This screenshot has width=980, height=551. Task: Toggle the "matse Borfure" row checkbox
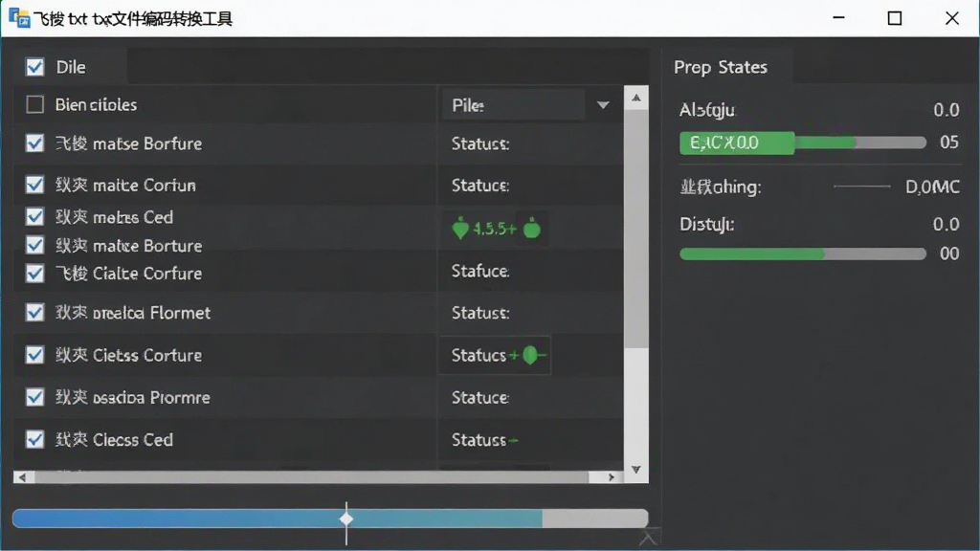(35, 143)
